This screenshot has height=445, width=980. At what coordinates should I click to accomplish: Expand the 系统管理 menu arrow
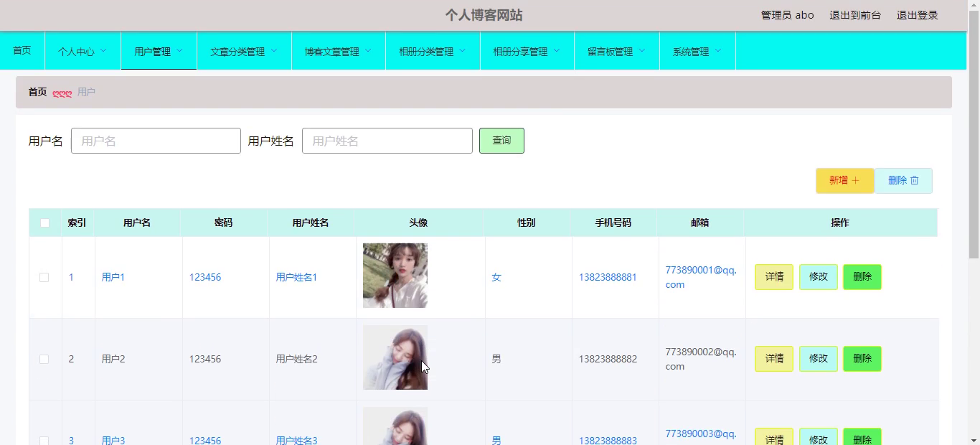(x=717, y=50)
